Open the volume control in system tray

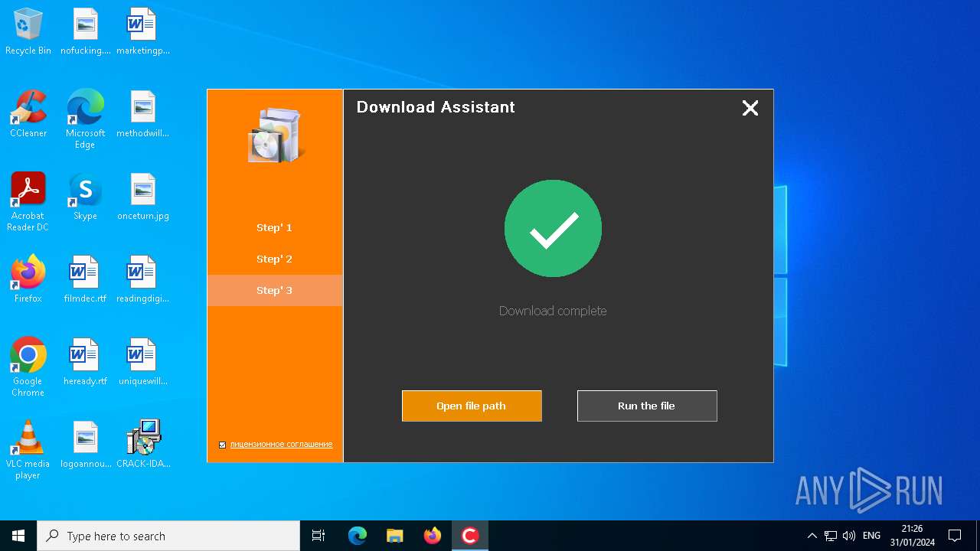(x=848, y=536)
